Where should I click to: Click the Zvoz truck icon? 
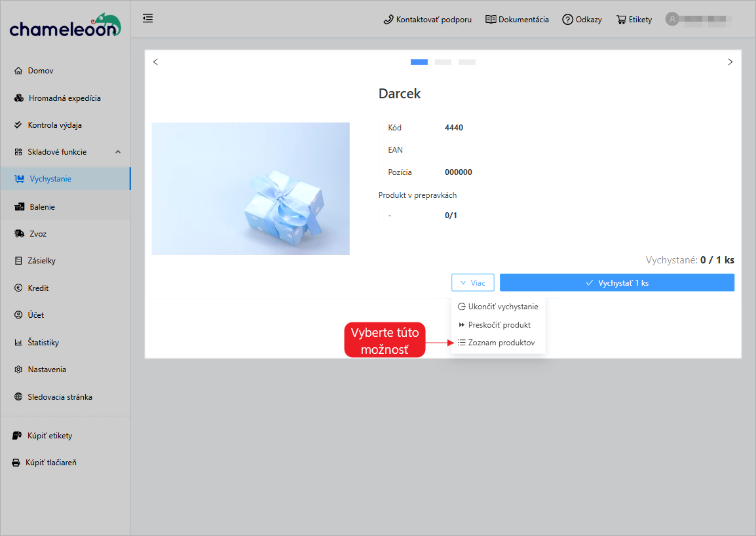coord(19,234)
